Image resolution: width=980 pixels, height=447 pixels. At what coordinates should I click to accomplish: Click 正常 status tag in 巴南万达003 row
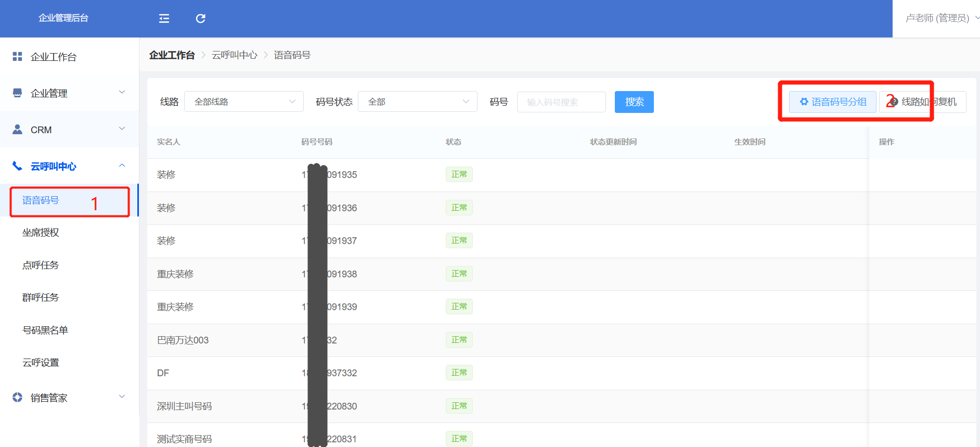pyautogui.click(x=459, y=340)
